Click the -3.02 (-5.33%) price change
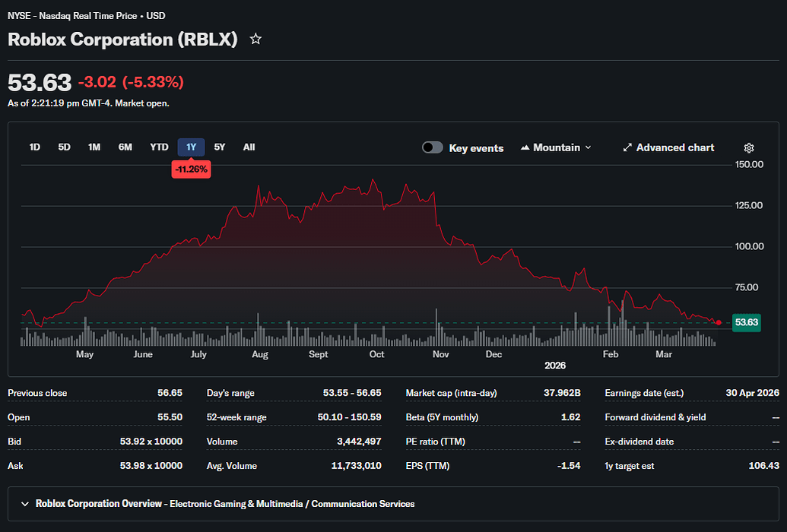 tap(131, 82)
